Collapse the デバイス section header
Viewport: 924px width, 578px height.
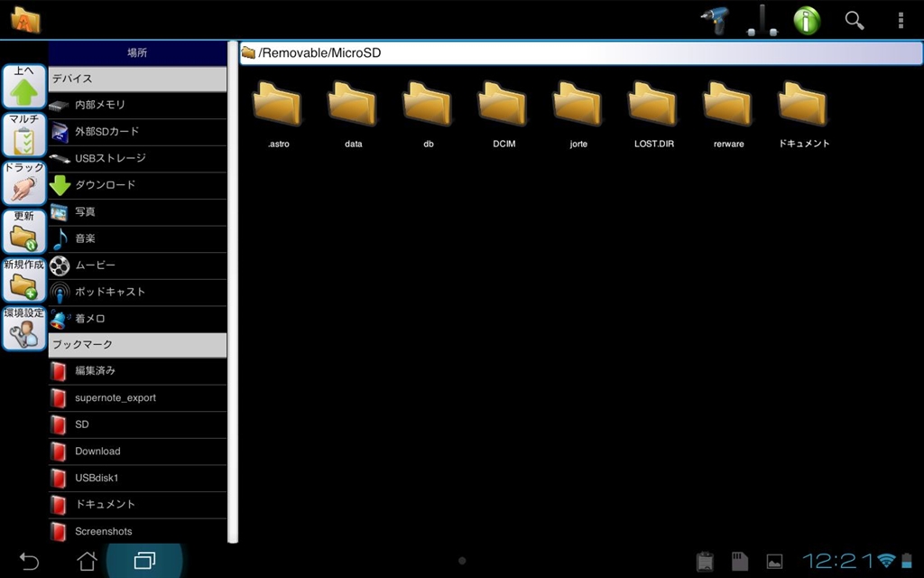(x=137, y=79)
